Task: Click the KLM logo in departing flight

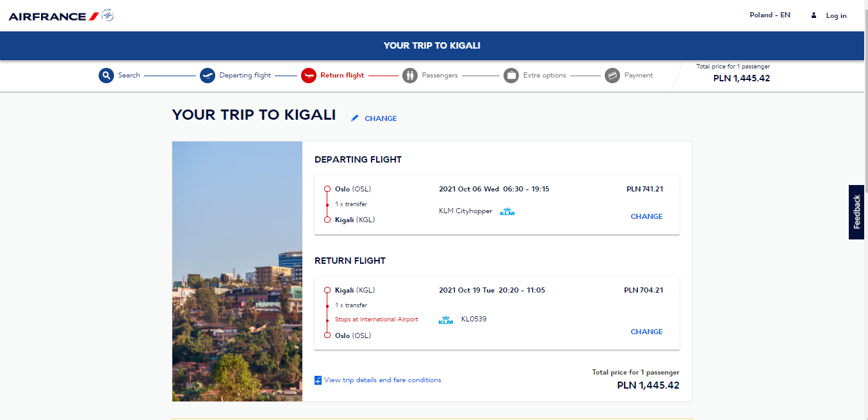Action: pyautogui.click(x=507, y=212)
